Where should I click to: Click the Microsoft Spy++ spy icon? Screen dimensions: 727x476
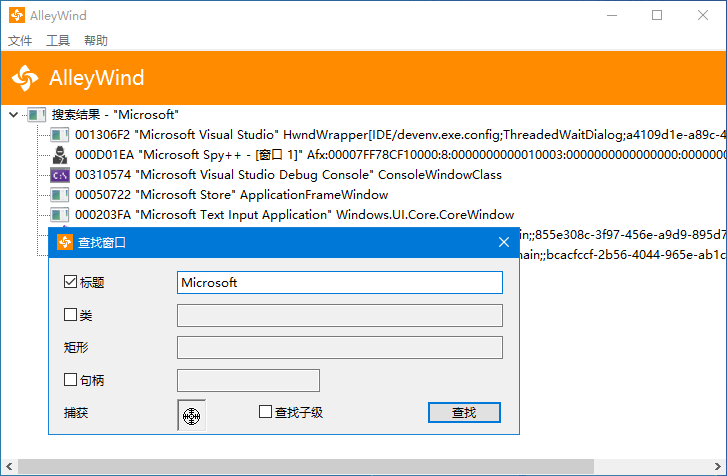pyautogui.click(x=60, y=155)
